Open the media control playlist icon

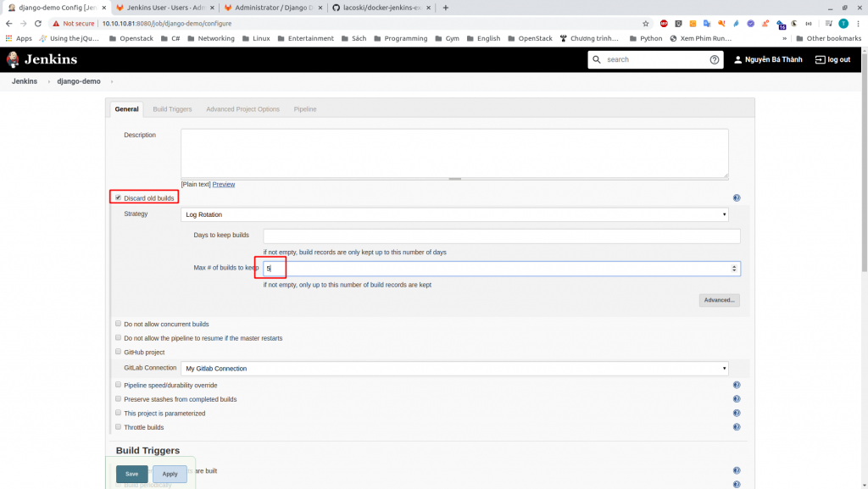829,24
